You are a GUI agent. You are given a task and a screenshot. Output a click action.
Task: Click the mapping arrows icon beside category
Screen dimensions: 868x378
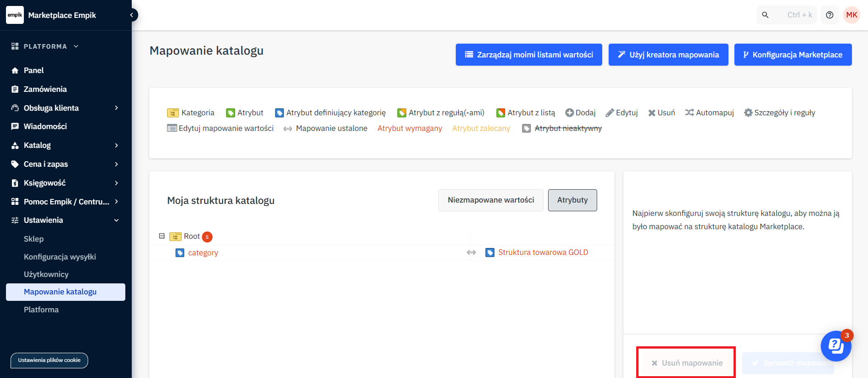point(471,253)
